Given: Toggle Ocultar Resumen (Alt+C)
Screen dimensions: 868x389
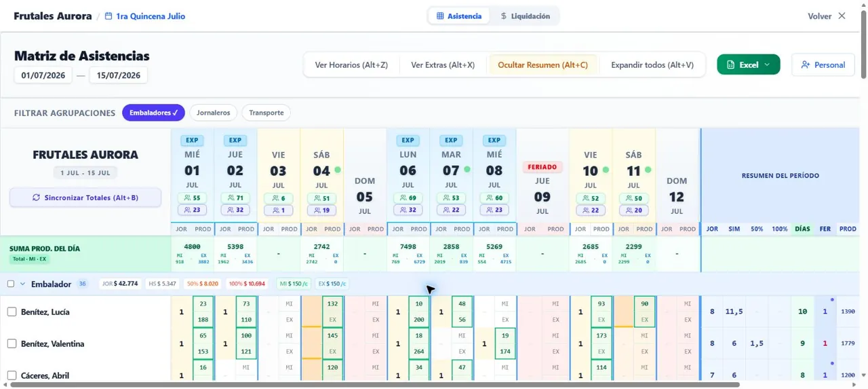Looking at the screenshot, I should [543, 65].
